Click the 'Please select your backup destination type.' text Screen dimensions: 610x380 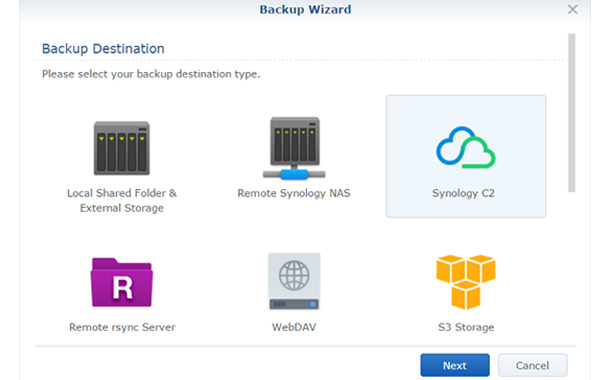[x=151, y=74]
